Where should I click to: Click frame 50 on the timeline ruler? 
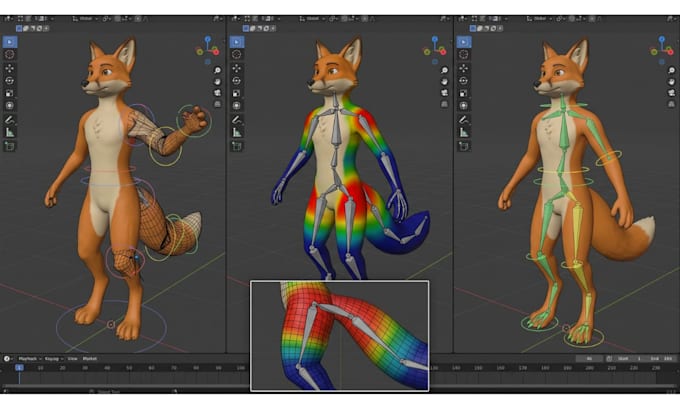point(129,368)
